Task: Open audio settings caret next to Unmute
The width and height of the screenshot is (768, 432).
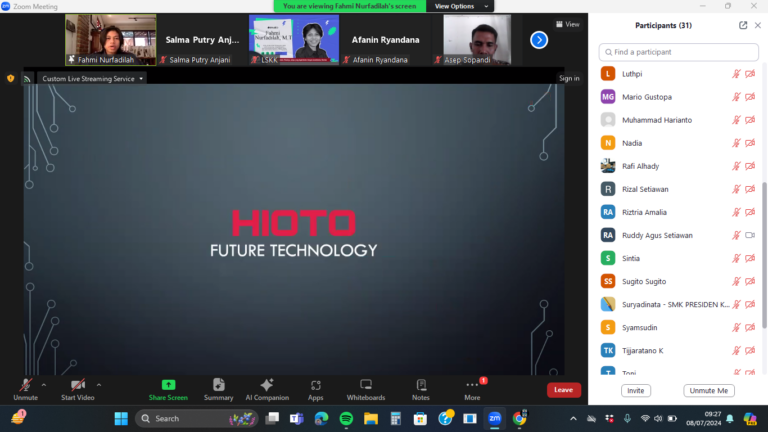Action: 44,385
